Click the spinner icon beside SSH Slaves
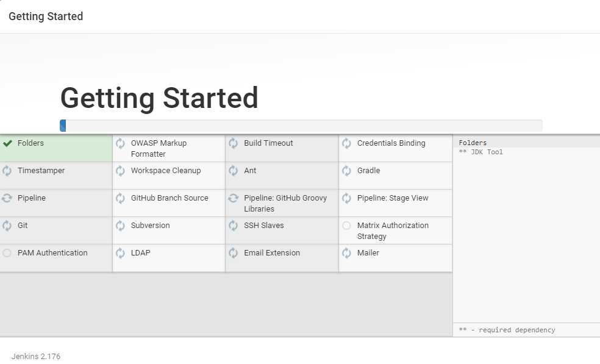This screenshot has height=364, width=600. click(234, 226)
